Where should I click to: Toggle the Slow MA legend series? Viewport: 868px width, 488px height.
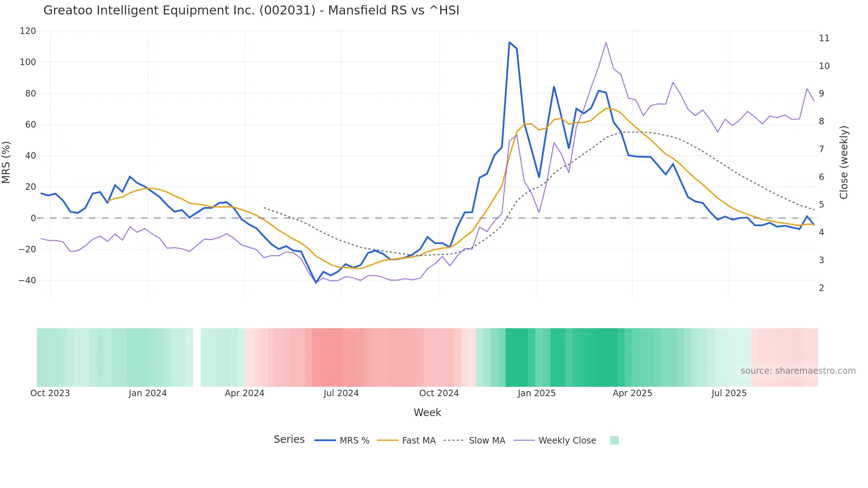(x=474, y=440)
